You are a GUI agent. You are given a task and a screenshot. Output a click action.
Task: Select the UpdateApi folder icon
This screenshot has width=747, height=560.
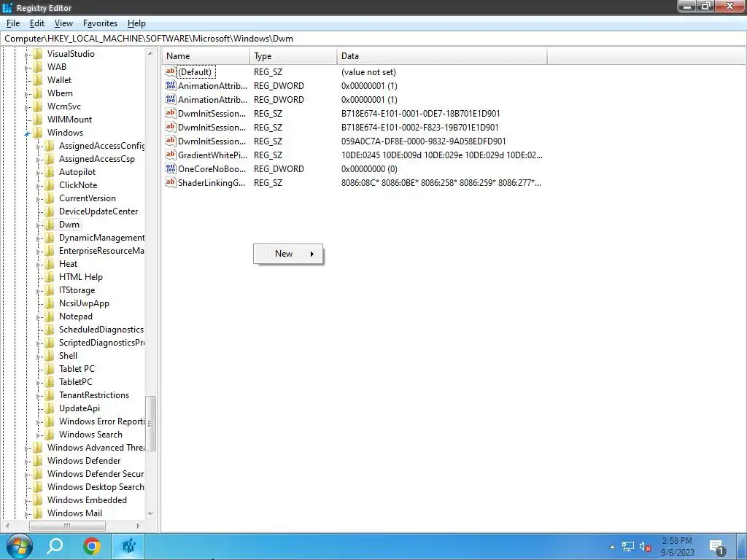[50, 408]
